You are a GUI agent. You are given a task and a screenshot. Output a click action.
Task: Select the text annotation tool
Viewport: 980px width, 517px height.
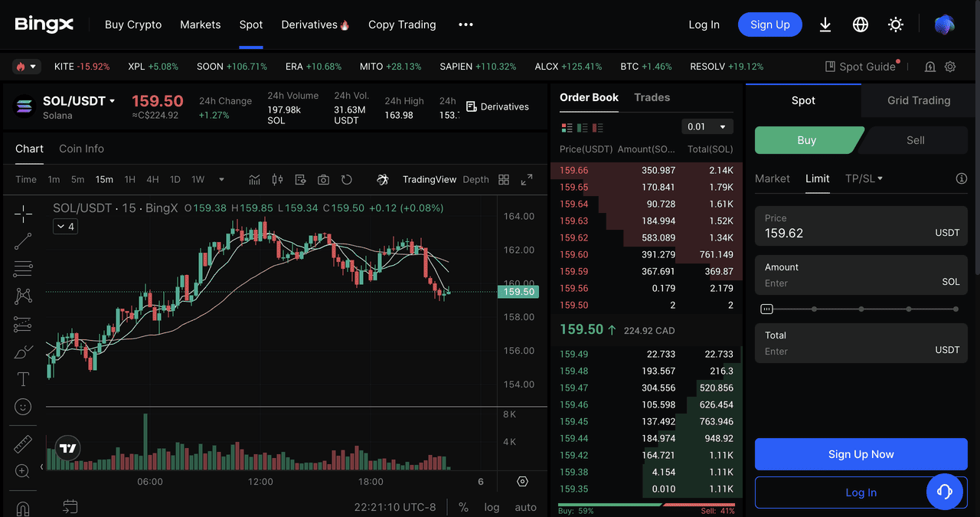(x=23, y=379)
